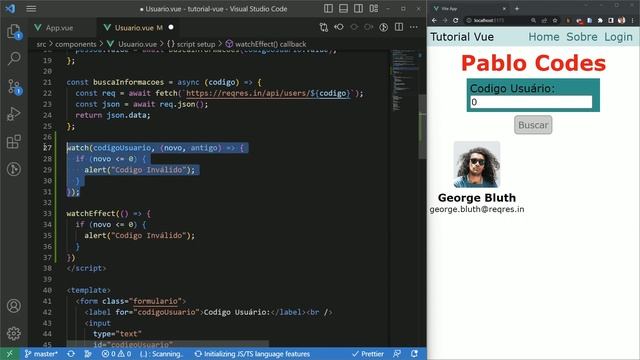Click George Bluth's avatar photo
Image resolution: width=640 pixels, height=360 pixels.
pyautogui.click(x=477, y=164)
